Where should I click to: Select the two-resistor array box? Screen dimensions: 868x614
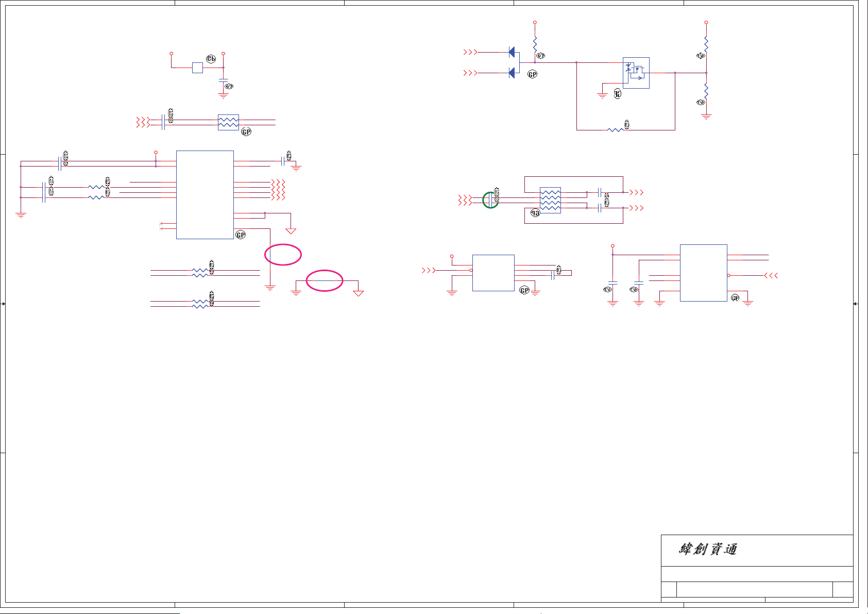228,122
